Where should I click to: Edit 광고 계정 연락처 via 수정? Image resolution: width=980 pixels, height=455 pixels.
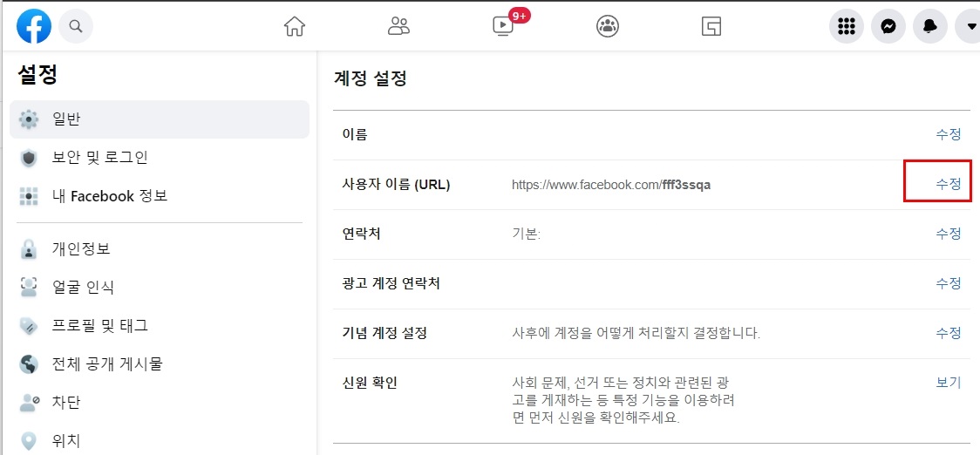pyautogui.click(x=948, y=283)
